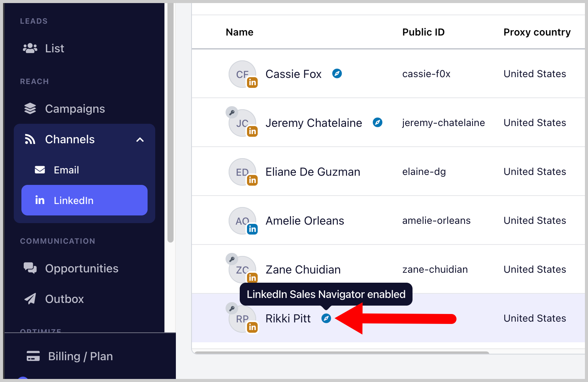The height and width of the screenshot is (382, 588).
Task: Select the Channels menu item
Action: (x=84, y=139)
